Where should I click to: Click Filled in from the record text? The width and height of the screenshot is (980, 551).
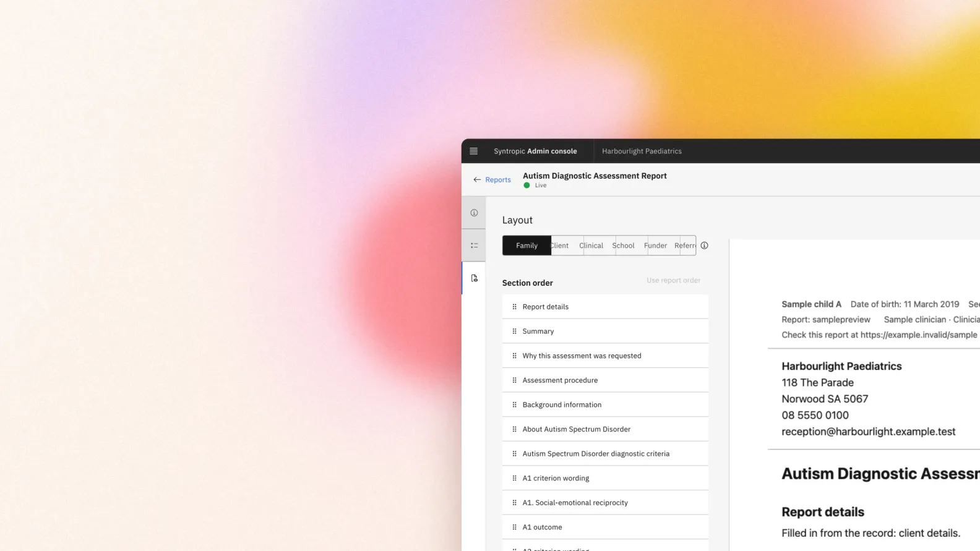pos(870,533)
